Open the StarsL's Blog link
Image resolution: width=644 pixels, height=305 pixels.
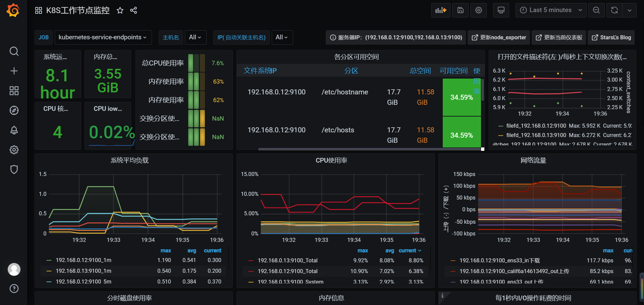coord(611,37)
